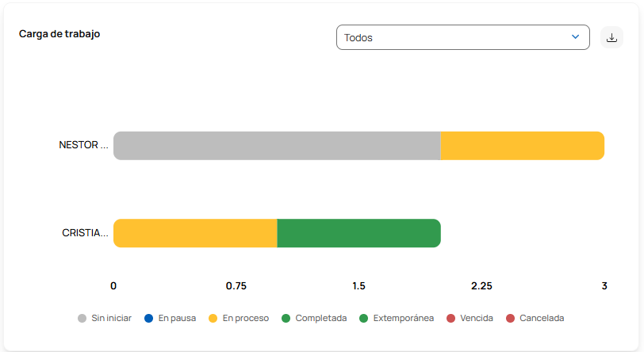Select NESTOR's gray Sin iniciar bar segment
The image size is (644, 352).
277,146
